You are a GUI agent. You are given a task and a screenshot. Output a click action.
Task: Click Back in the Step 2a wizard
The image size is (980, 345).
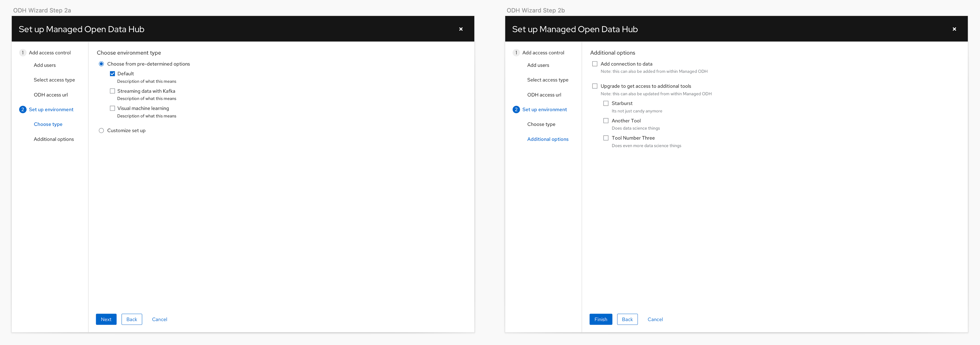point(132,319)
